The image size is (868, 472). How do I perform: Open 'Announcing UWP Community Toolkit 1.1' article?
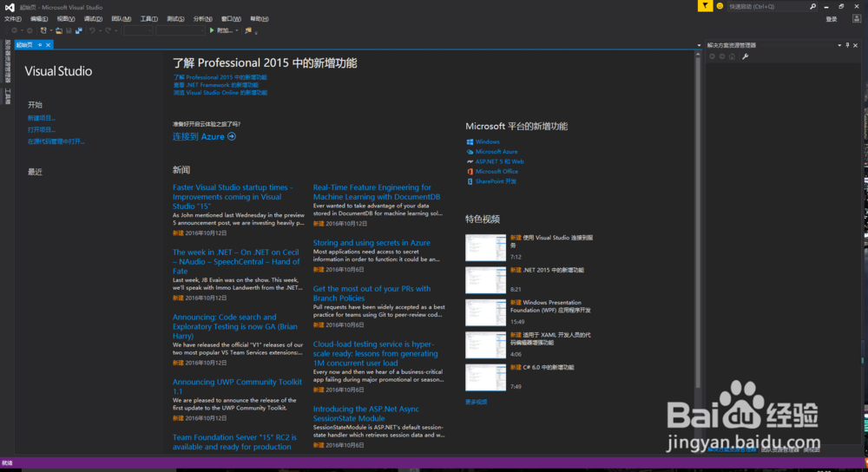point(237,386)
